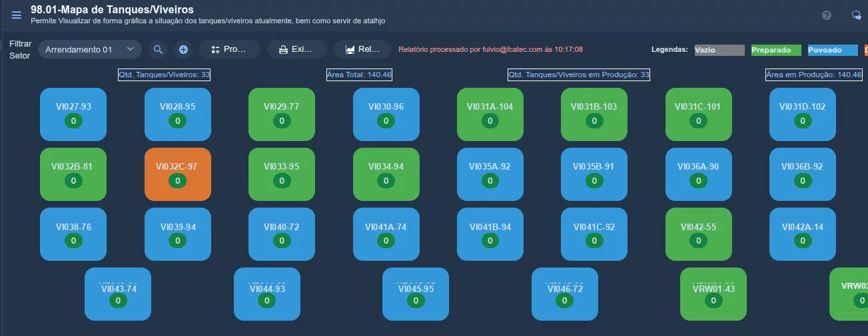Select tank card VI038-76

tap(73, 234)
